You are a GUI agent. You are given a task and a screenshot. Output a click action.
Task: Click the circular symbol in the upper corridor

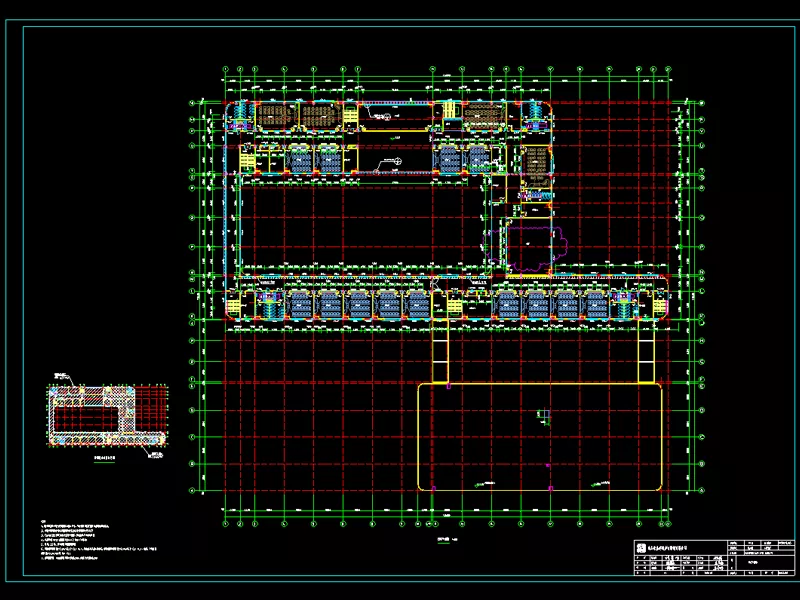click(x=397, y=160)
